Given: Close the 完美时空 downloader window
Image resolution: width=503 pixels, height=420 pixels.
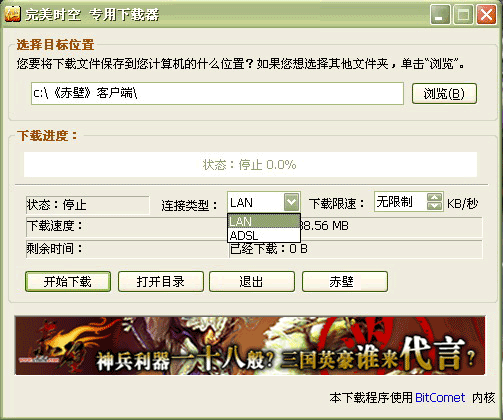Looking at the screenshot, I should 486,14.
